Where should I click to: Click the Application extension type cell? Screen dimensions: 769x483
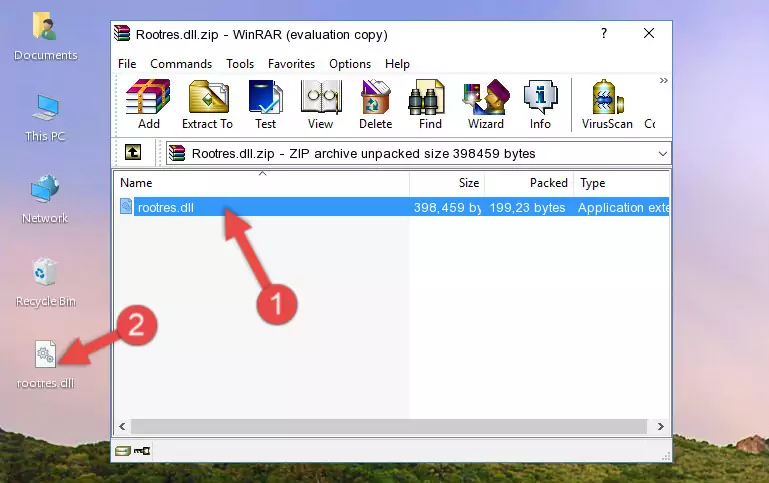pos(623,207)
